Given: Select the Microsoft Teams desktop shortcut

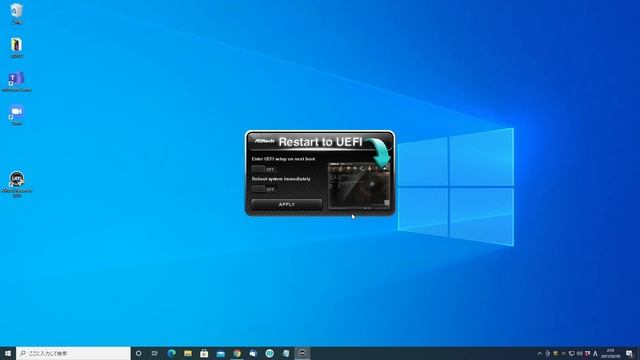Looking at the screenshot, I should (16, 82).
